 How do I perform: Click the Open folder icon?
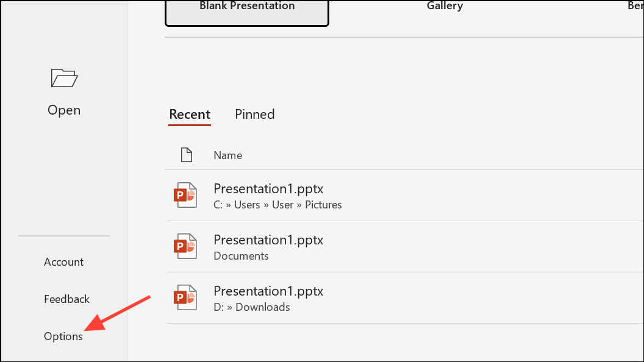(x=64, y=78)
